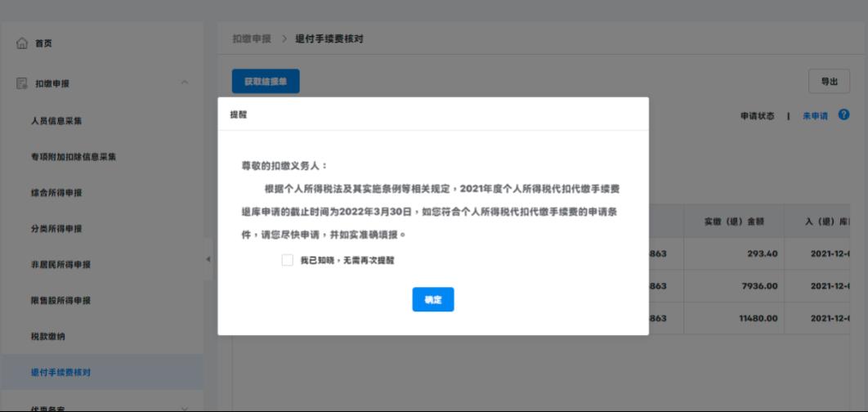Image resolution: width=868 pixels, height=412 pixels.
Task: Collapse the 扣缴申报 menu chevron
Action: (185, 83)
